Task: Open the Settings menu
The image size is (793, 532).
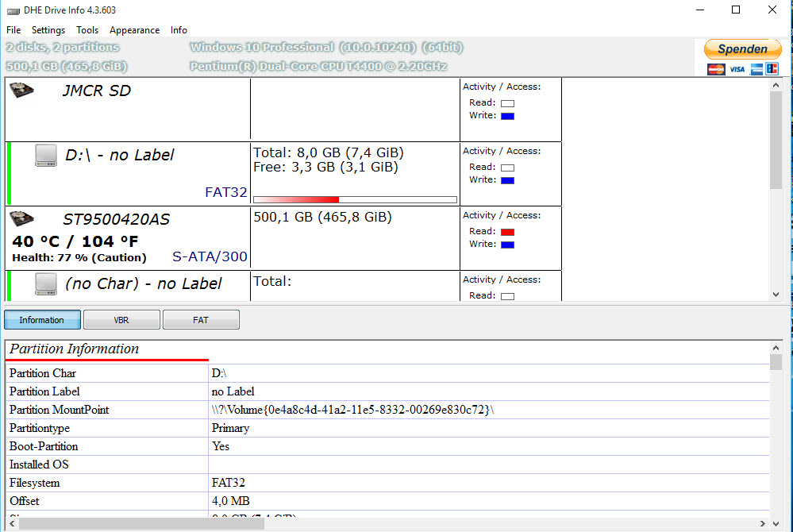Action: pyautogui.click(x=48, y=30)
